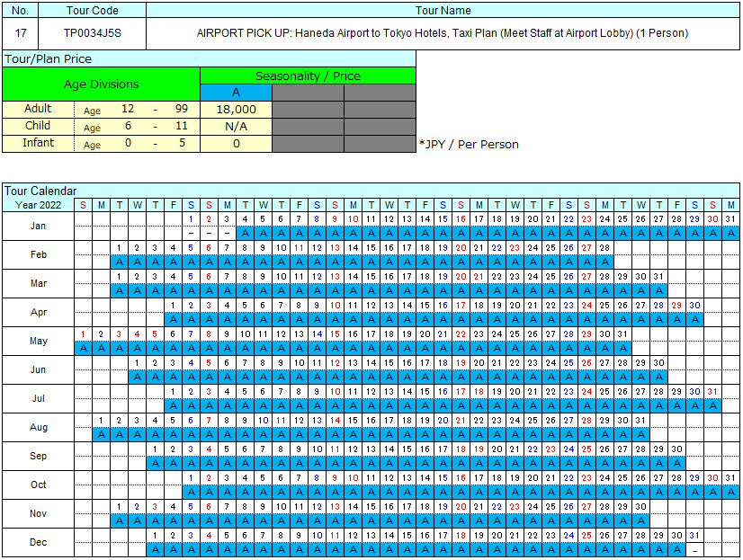The image size is (743, 560).
Task: Click the "Tour Name" column header
Action: (x=443, y=11)
